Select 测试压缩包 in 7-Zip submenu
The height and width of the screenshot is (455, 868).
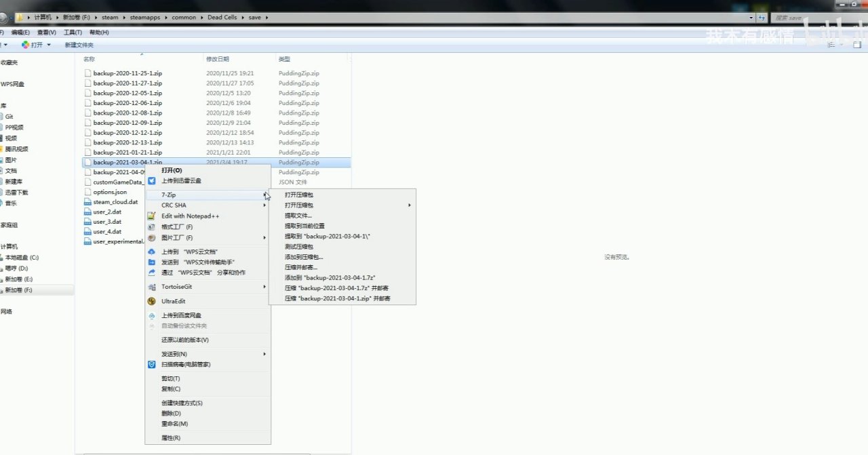click(342, 247)
